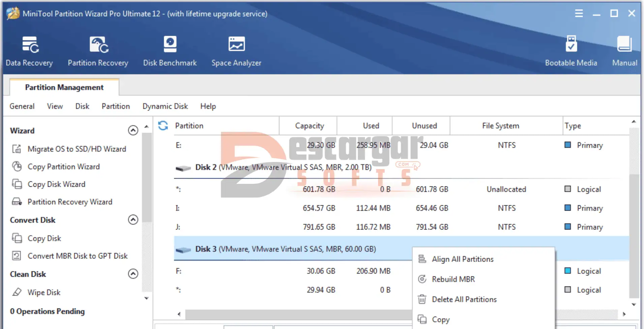644x329 pixels.
Task: Choose Rebuild MBR from context menu
Action: pyautogui.click(x=453, y=279)
